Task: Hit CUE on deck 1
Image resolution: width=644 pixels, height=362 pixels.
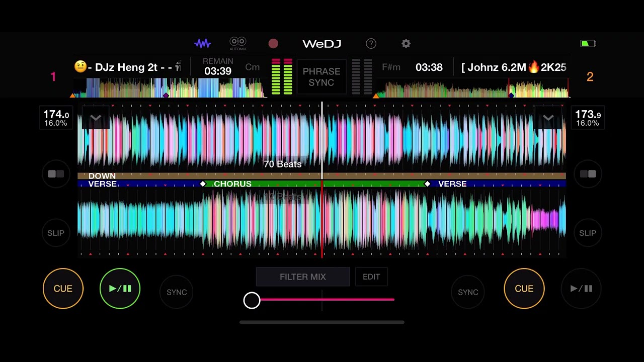Action: click(63, 289)
